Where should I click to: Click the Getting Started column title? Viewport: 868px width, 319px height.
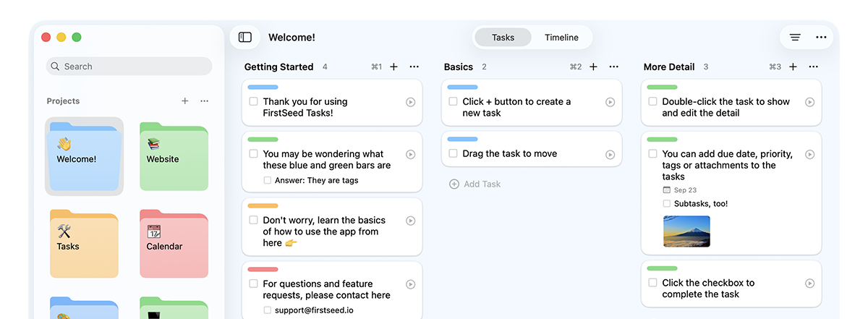278,67
